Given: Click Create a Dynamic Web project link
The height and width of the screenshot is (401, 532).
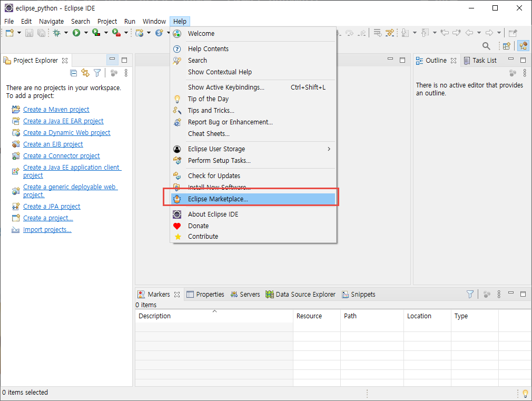Looking at the screenshot, I should 67,132.
